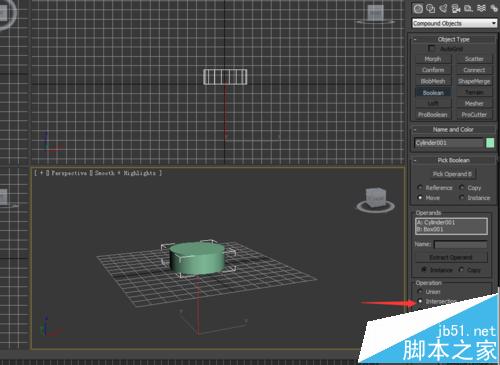Select the wireframe cylinder in upper viewport
This screenshot has width=500, height=365.
click(225, 77)
